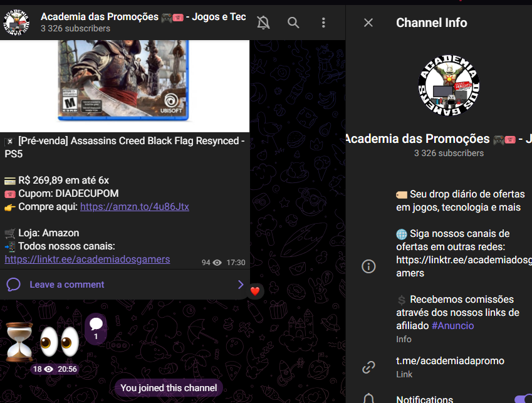Click the 17:30 timestamp of the post
Screen dimensions: 532x403
click(x=236, y=263)
